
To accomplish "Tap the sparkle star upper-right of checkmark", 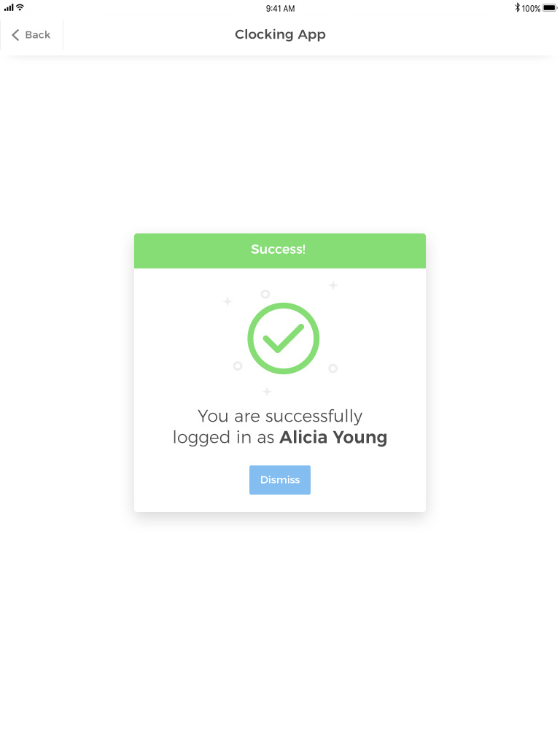I will click(x=332, y=285).
